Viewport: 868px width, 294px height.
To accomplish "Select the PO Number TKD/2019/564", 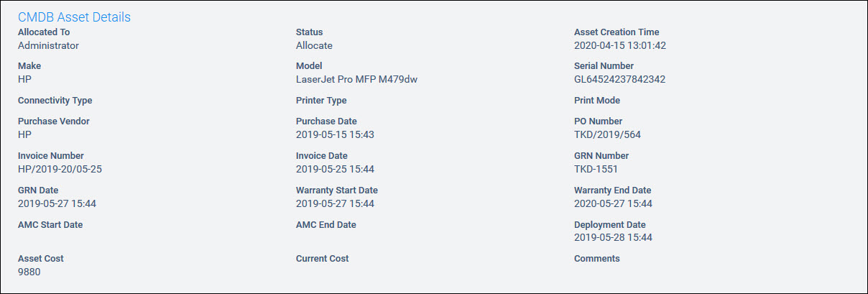I will 607,134.
